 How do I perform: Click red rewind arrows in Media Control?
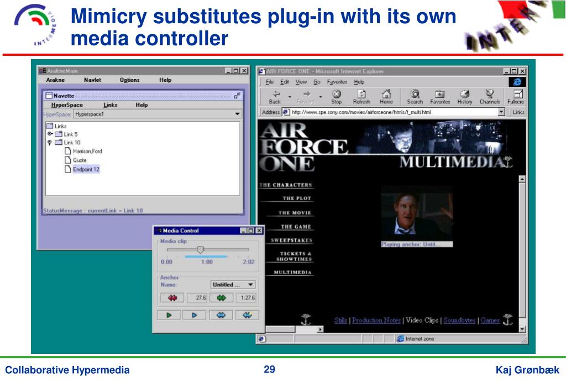click(172, 298)
